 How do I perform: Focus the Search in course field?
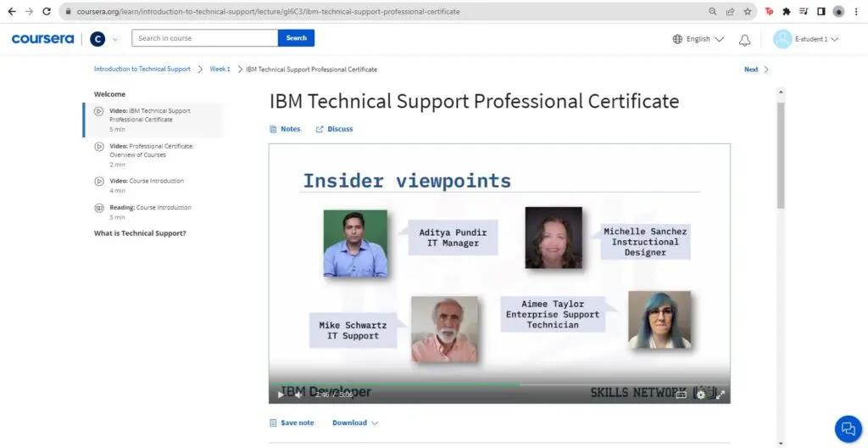[205, 38]
